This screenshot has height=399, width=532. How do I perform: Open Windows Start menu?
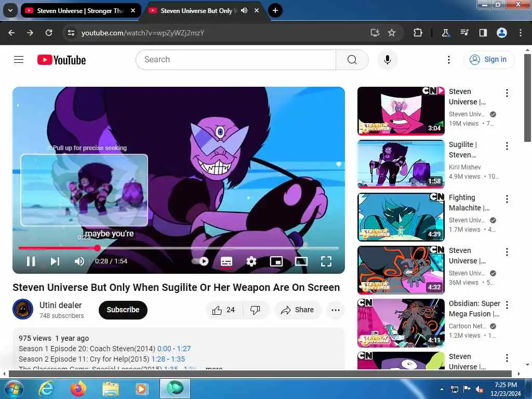pos(13,389)
